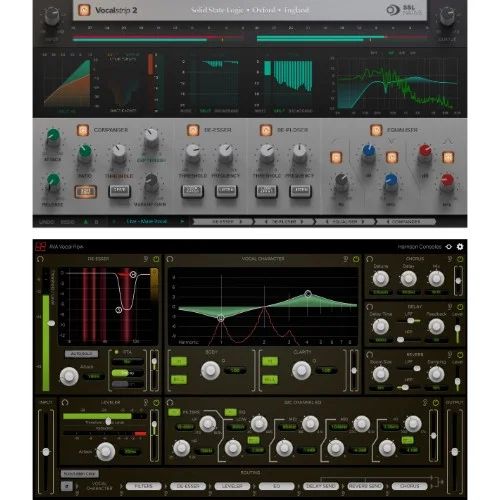Select Reverb Send in routing chain

[365, 486]
